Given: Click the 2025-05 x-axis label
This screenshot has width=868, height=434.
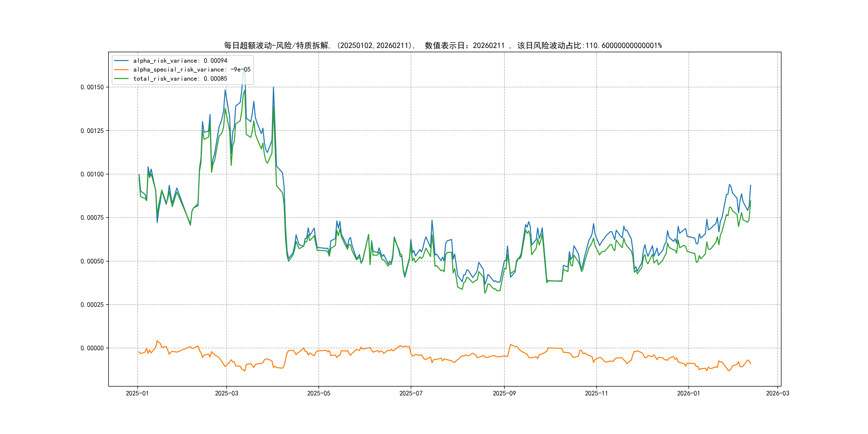Looking at the screenshot, I should coord(319,393).
